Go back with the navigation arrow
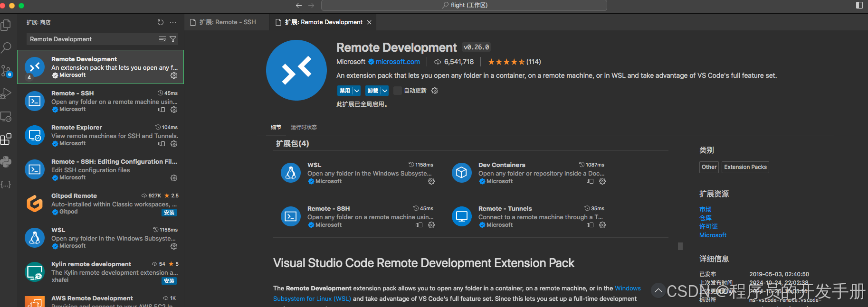This screenshot has height=307, width=868. [x=298, y=5]
